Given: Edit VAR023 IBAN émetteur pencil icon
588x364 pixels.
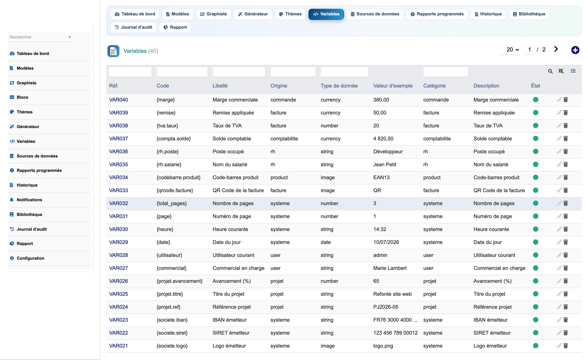Looking at the screenshot, I should pos(559,320).
